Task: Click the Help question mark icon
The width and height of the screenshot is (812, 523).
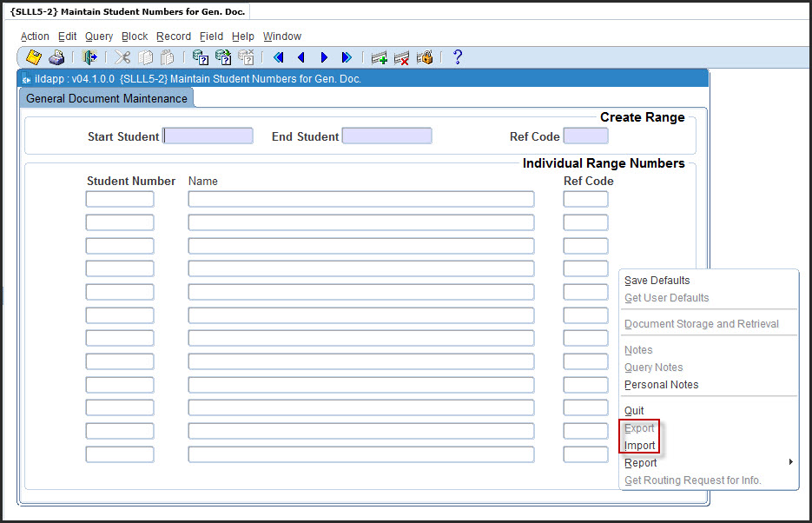Action: coord(458,57)
